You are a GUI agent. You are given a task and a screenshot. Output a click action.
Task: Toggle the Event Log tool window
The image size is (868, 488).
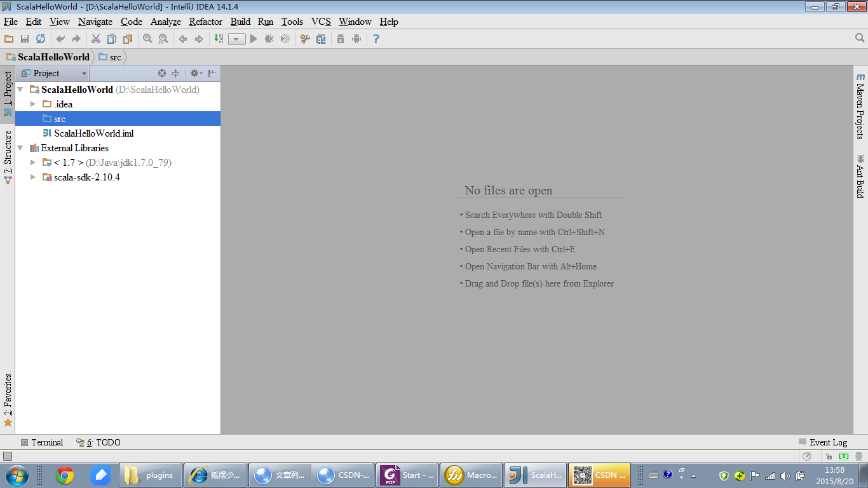click(823, 442)
